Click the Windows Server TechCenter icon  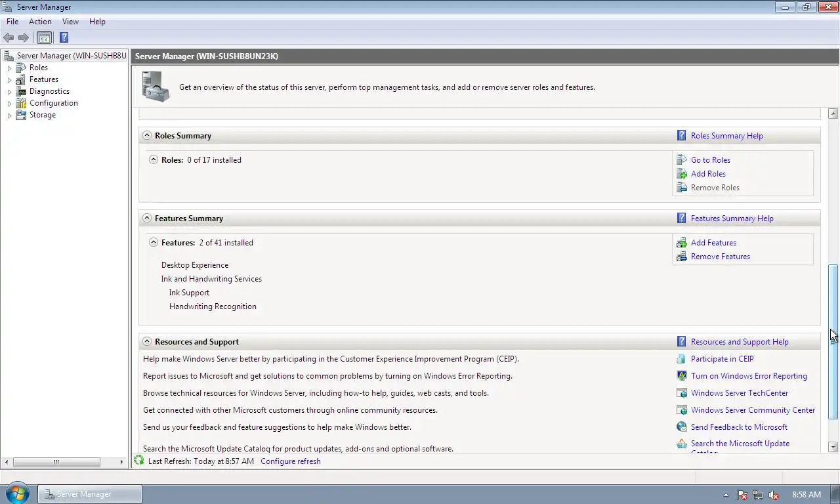click(682, 393)
